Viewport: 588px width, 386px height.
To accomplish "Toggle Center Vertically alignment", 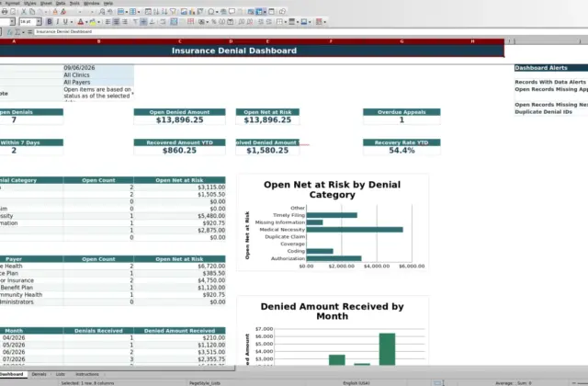I will click(143, 22).
